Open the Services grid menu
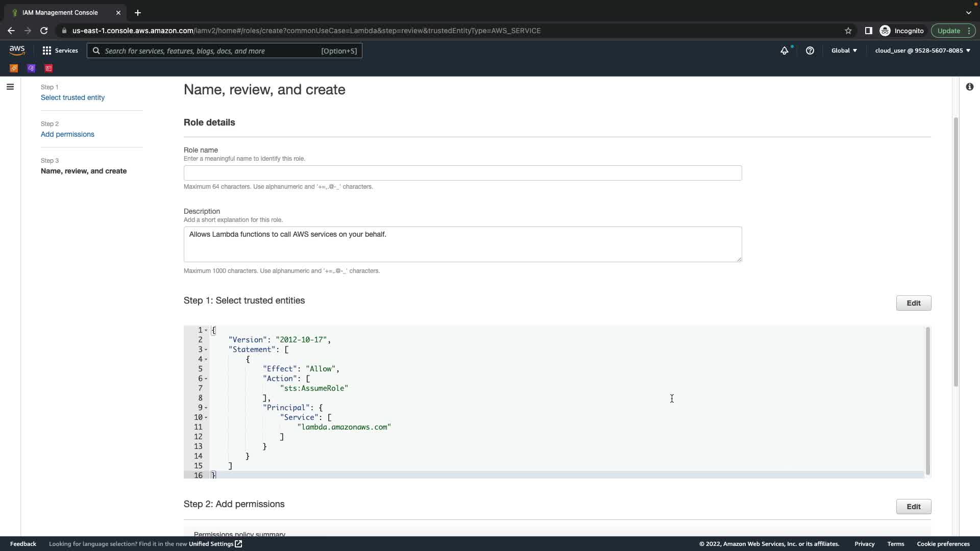The image size is (980, 551). coord(60,51)
